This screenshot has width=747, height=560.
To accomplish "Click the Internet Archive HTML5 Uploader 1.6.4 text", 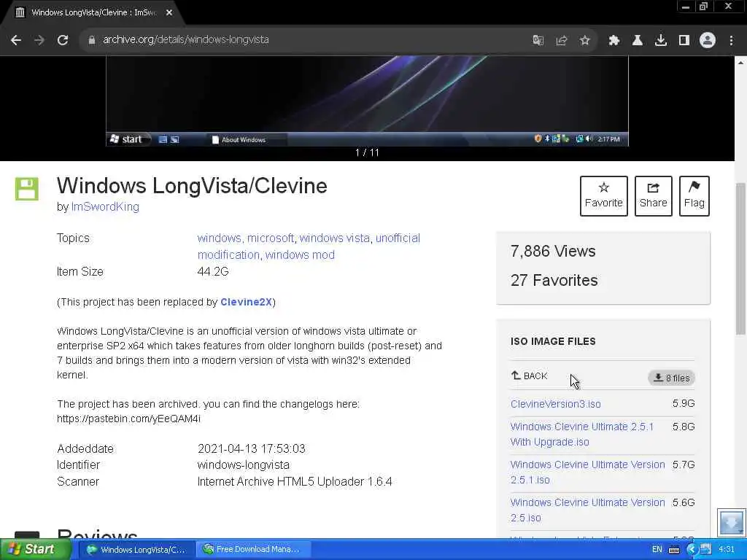I will tap(295, 481).
